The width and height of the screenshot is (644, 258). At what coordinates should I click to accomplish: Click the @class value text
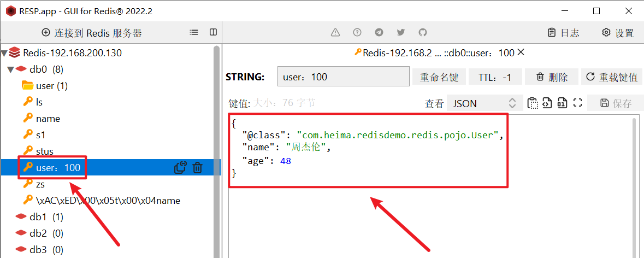(398, 135)
